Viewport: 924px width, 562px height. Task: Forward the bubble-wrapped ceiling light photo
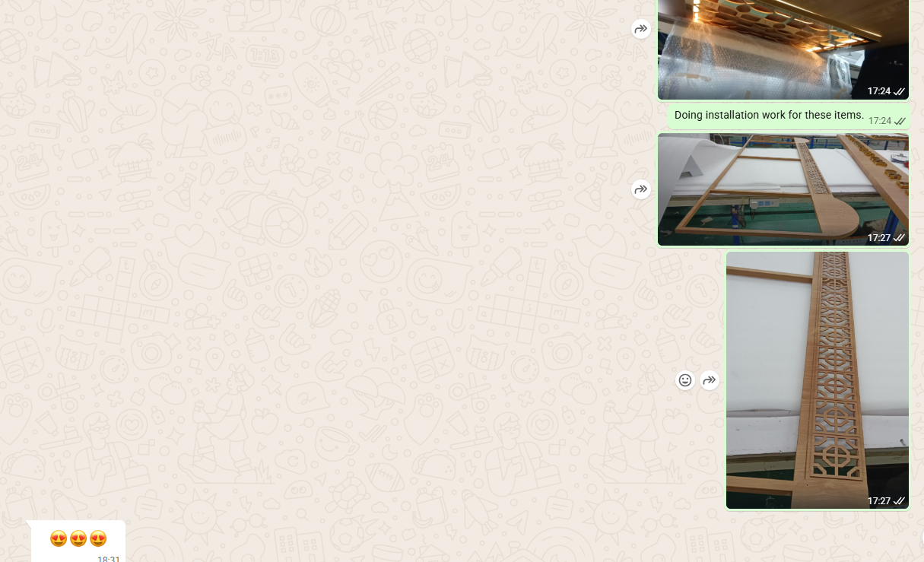tap(641, 30)
